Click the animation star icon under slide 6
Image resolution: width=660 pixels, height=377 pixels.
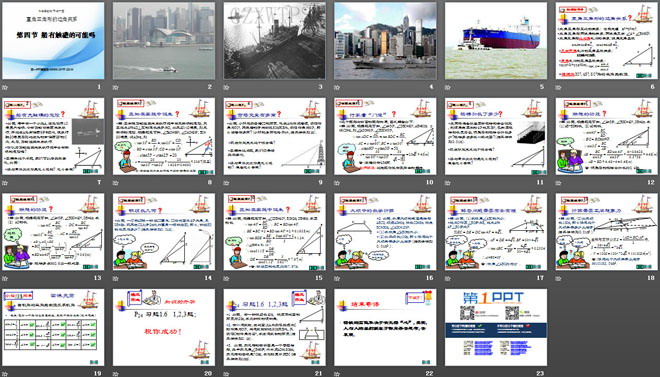click(559, 87)
